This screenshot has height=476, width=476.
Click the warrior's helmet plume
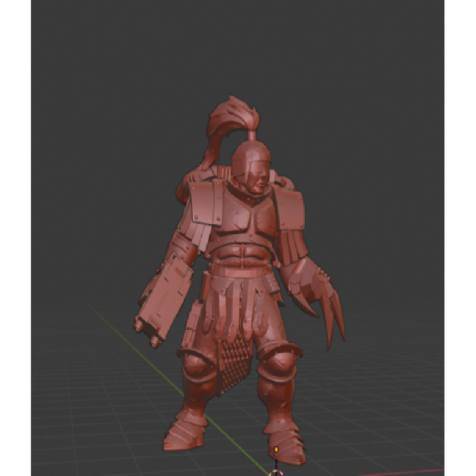coord(229,119)
